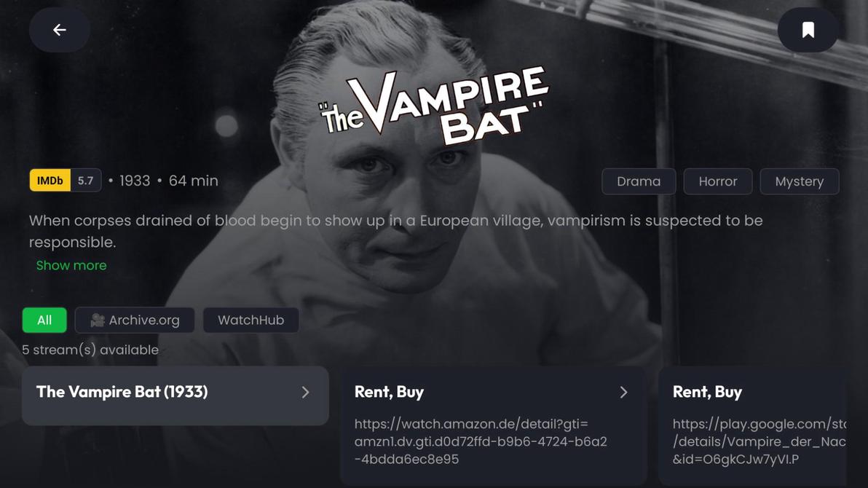Image resolution: width=868 pixels, height=488 pixels.
Task: Select the All streams filter
Action: click(x=44, y=320)
